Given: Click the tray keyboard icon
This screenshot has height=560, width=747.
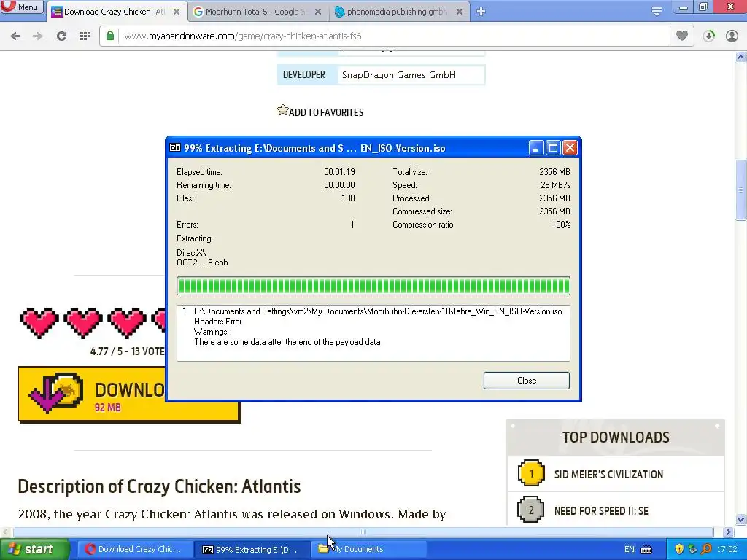Looking at the screenshot, I should (x=646, y=550).
